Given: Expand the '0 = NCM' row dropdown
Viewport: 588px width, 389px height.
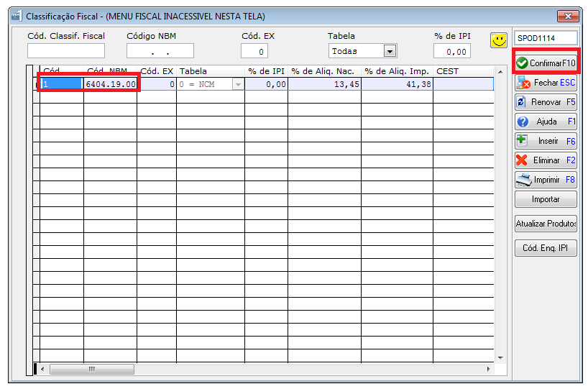Looking at the screenshot, I should coord(238,84).
